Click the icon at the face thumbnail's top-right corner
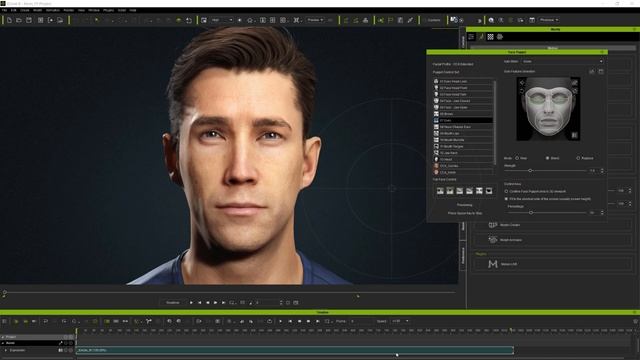This screenshot has height=360, width=640. tap(575, 82)
